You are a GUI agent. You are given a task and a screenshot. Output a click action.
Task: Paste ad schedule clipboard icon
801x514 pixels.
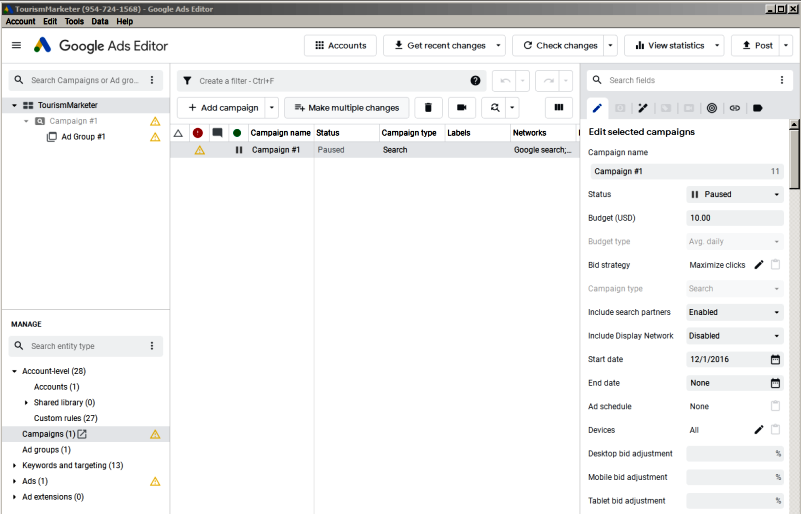click(775, 406)
